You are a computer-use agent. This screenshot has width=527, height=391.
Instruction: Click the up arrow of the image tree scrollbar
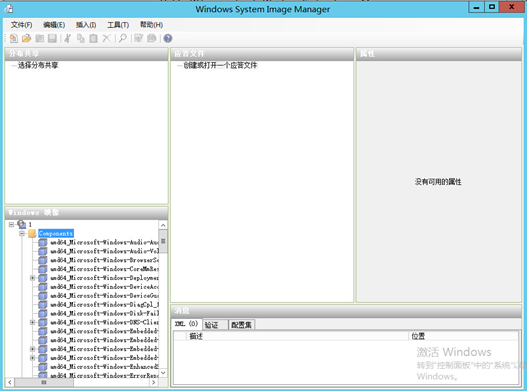[x=163, y=225]
